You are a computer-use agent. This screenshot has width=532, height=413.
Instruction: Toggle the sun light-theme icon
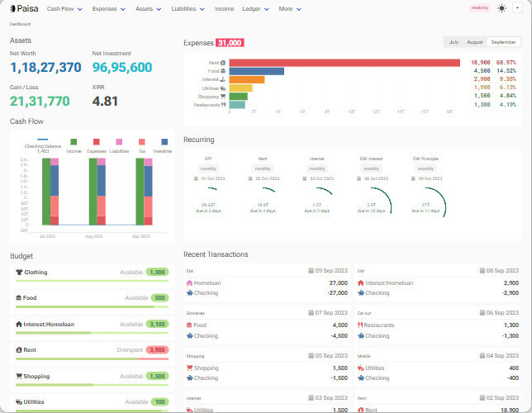[502, 8]
